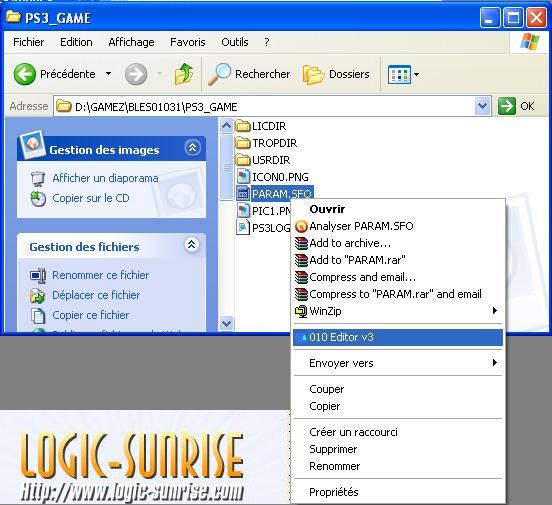Choose Copier in context menu
Viewport: 552px width, 505px height.
pos(398,406)
